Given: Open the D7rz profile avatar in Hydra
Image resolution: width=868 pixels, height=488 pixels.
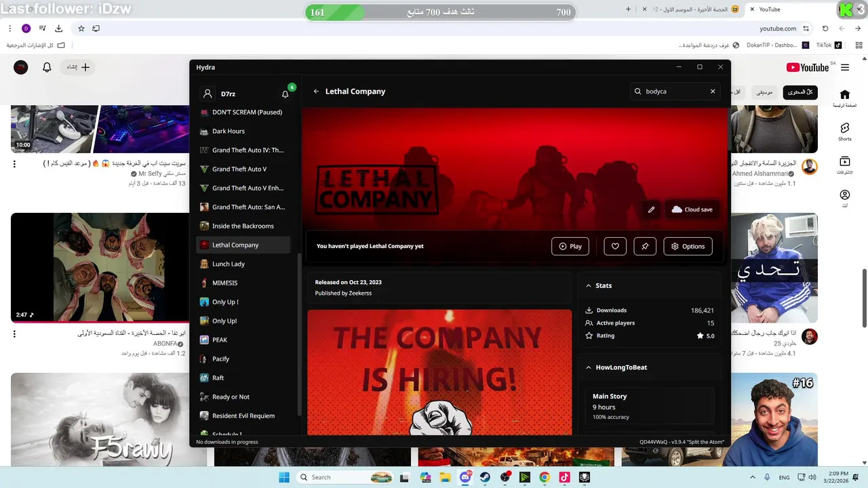Looking at the screenshot, I should tap(208, 94).
